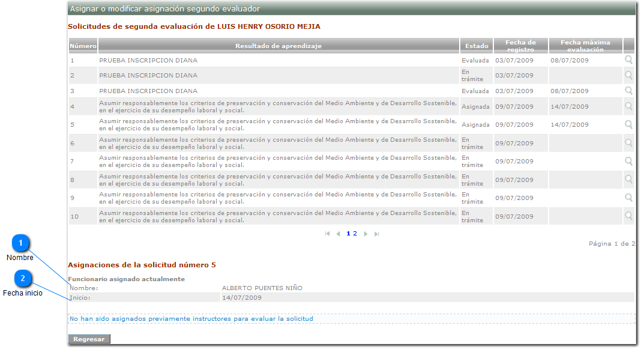Open magnifier icon for request number 2

pyautogui.click(x=628, y=75)
